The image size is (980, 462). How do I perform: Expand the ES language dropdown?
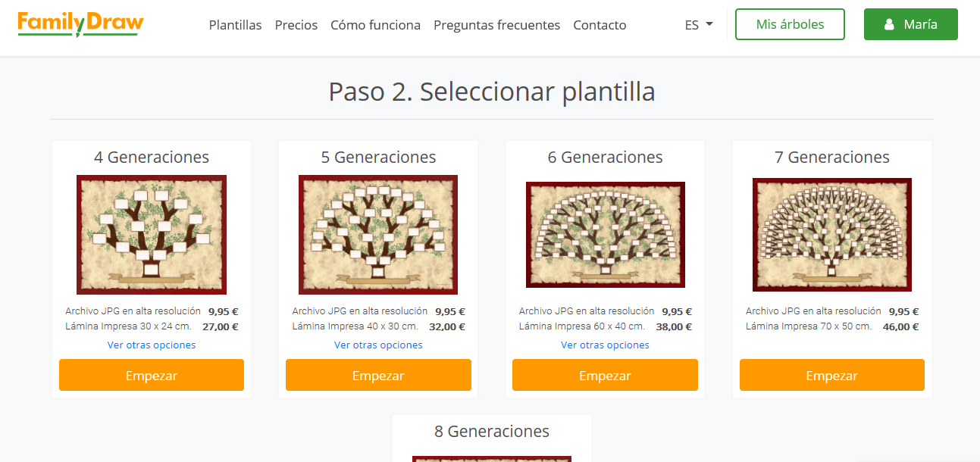tap(698, 25)
